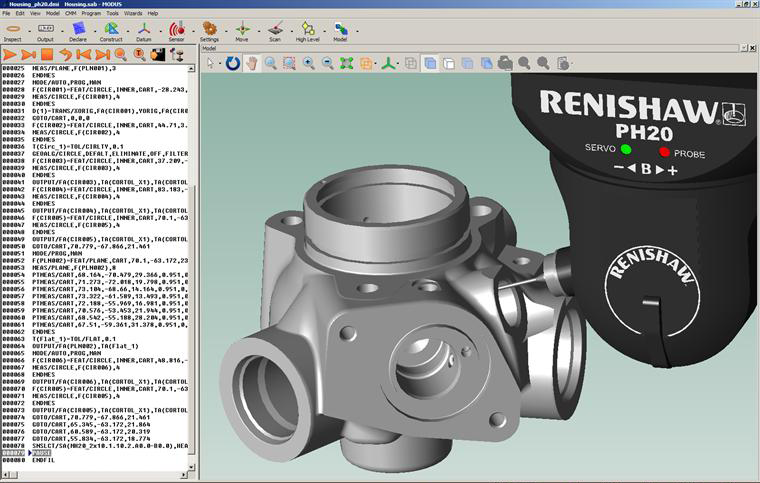Image resolution: width=760 pixels, height=483 pixels.
Task: Step the program with play-to-bar arrow
Action: pos(28,55)
